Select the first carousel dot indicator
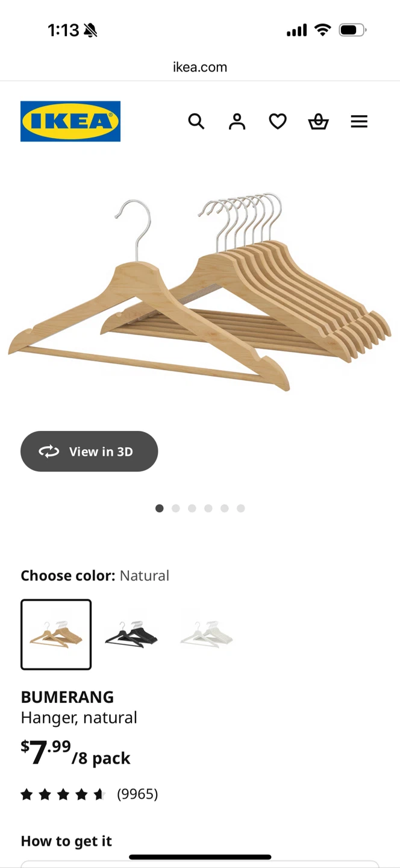Image resolution: width=400 pixels, height=868 pixels. click(x=160, y=509)
